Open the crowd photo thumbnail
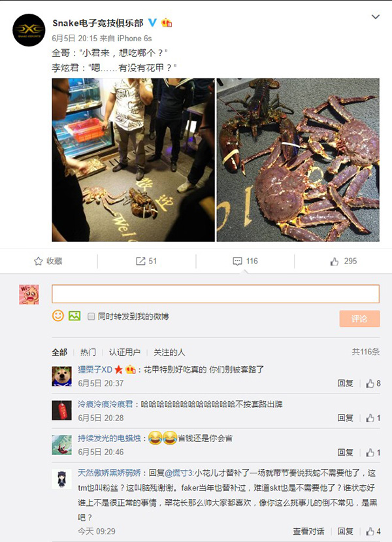Image resolution: width=392 pixels, height=542 pixels. point(133,160)
